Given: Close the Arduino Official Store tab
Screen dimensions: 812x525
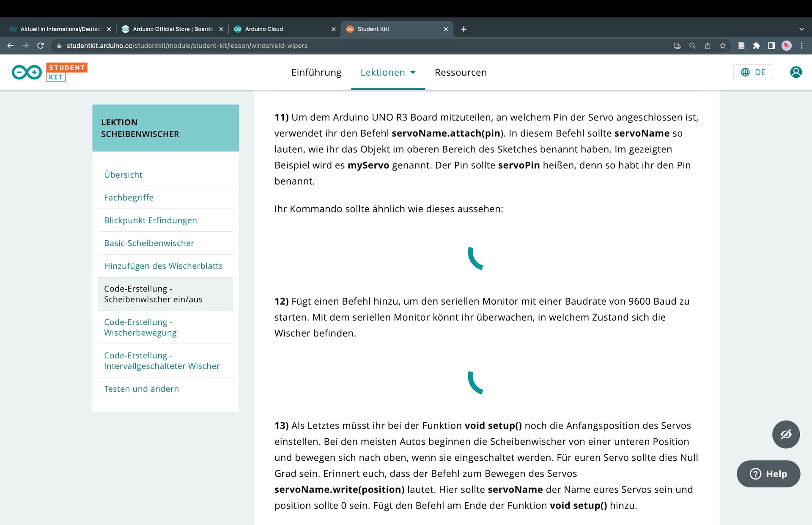Looking at the screenshot, I should pos(221,29).
